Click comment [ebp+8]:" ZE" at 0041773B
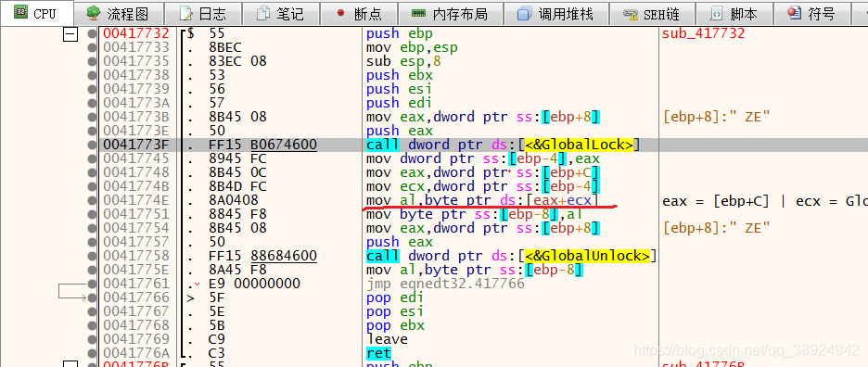This screenshot has width=868, height=367. [716, 117]
